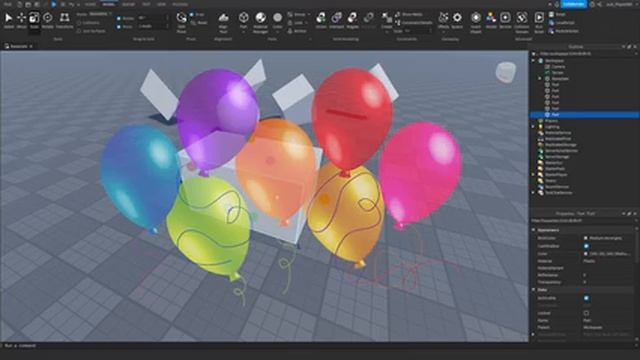Insert a new ModuleScript

[x=564, y=31]
